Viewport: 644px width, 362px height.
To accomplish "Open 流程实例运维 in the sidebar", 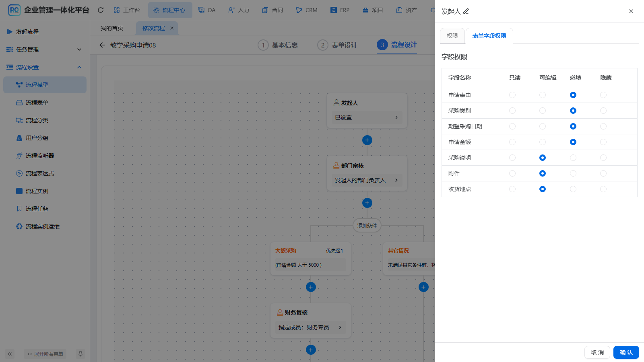I will click(45, 226).
